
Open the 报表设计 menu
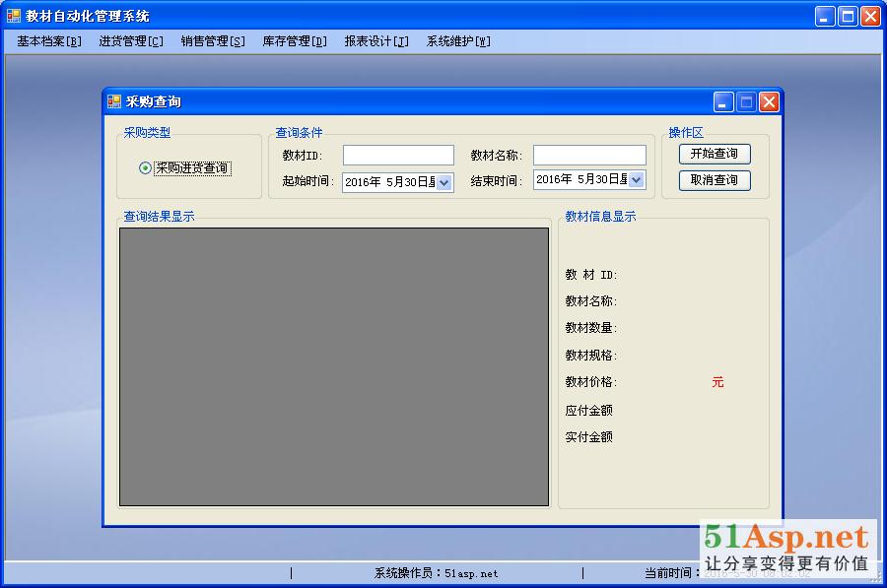[x=376, y=41]
